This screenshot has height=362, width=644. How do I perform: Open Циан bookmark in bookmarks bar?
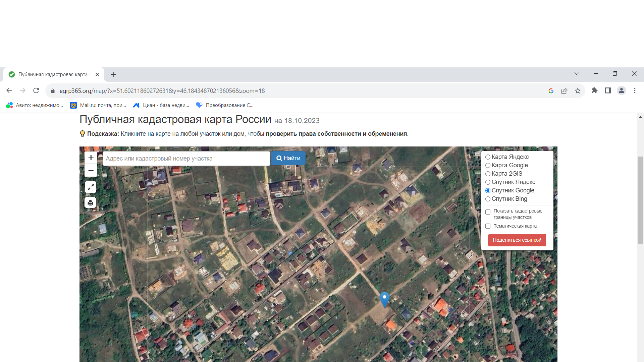coord(161,105)
